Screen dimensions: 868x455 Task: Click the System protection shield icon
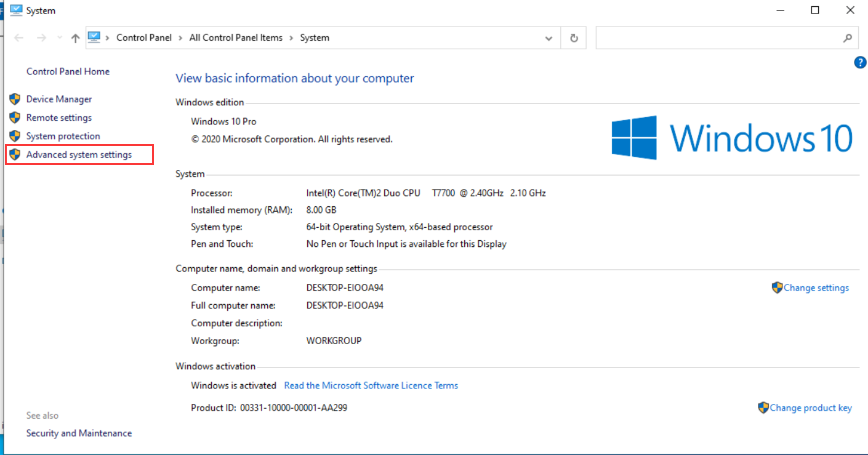click(15, 136)
